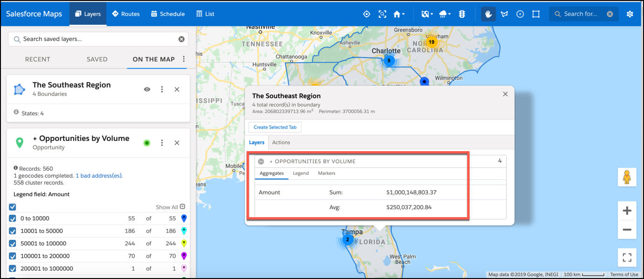Open the home location dropdown

pyautogui.click(x=399, y=14)
